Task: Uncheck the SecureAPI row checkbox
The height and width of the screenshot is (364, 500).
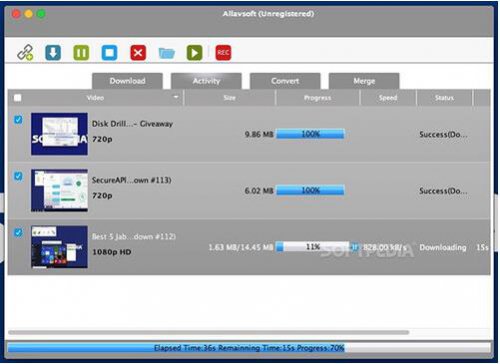Action: pos(18,176)
